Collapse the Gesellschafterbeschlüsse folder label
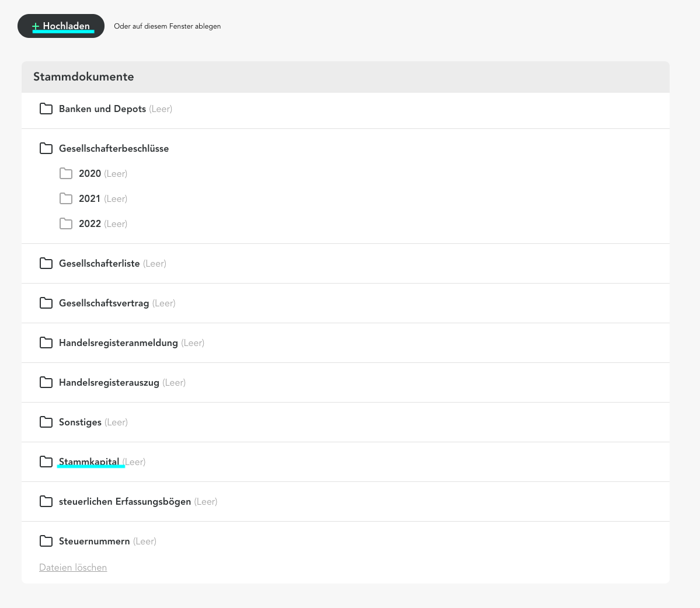This screenshot has height=608, width=700. click(114, 149)
